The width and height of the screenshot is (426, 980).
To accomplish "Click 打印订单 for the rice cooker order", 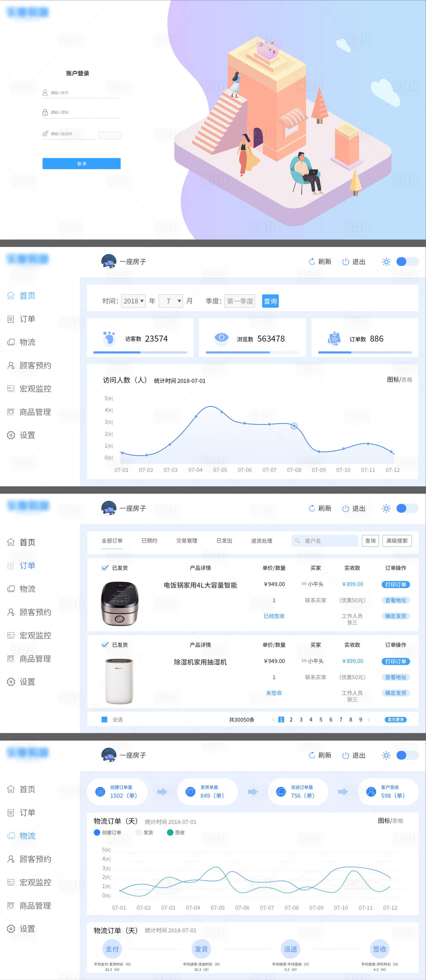I will pos(396,584).
